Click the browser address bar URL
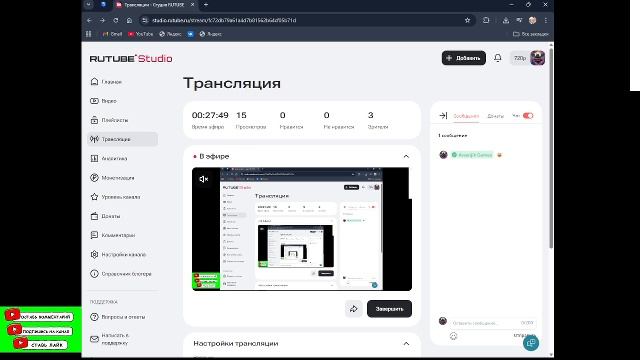 224,20
